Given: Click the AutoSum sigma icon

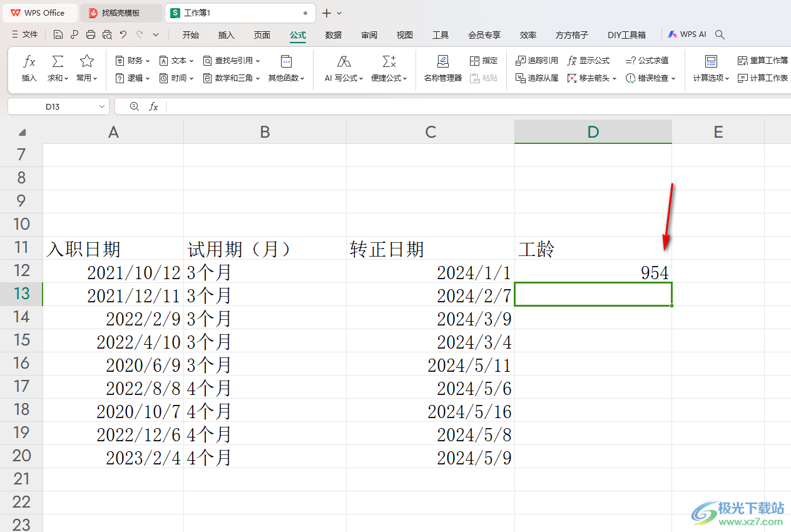Looking at the screenshot, I should point(58,61).
